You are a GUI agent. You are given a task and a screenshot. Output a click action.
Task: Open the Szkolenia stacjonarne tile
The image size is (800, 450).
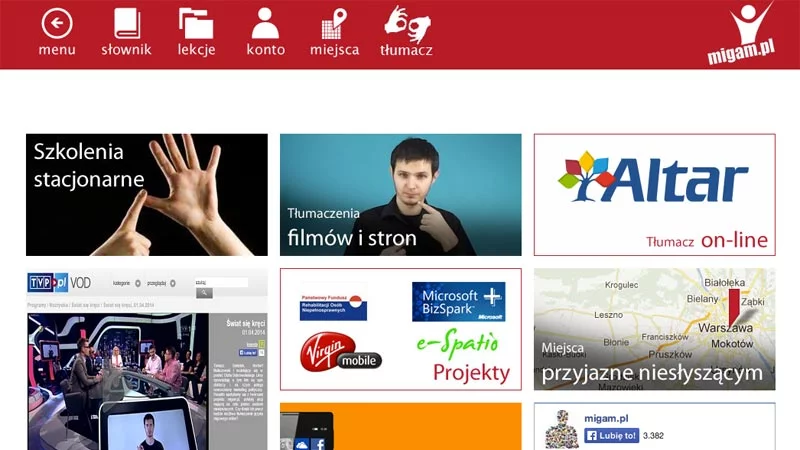[x=147, y=195]
